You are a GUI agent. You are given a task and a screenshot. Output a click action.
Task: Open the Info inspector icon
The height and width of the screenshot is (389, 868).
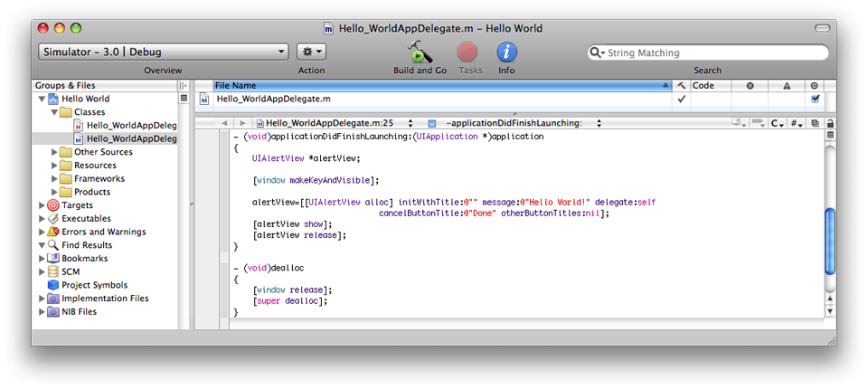click(506, 52)
